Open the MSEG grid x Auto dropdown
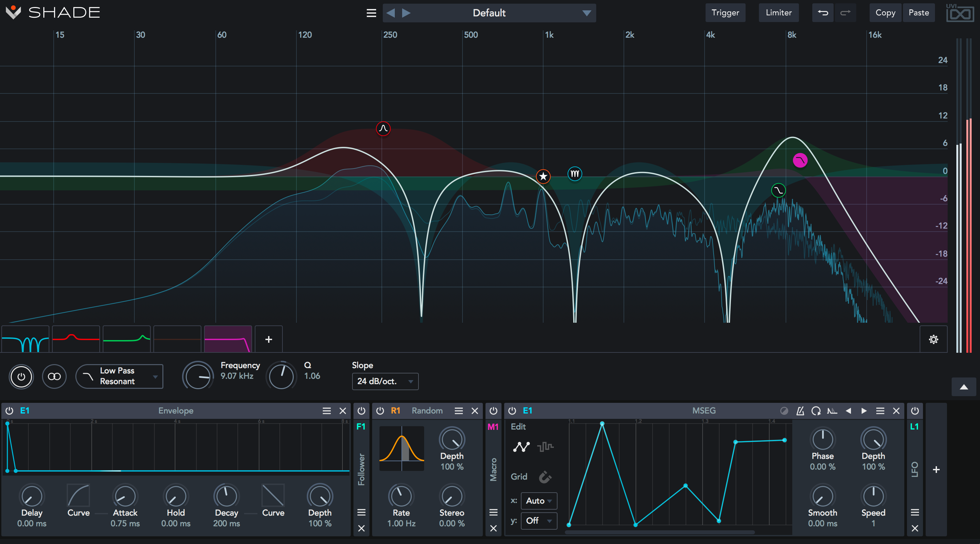This screenshot has height=544, width=980. tap(539, 501)
